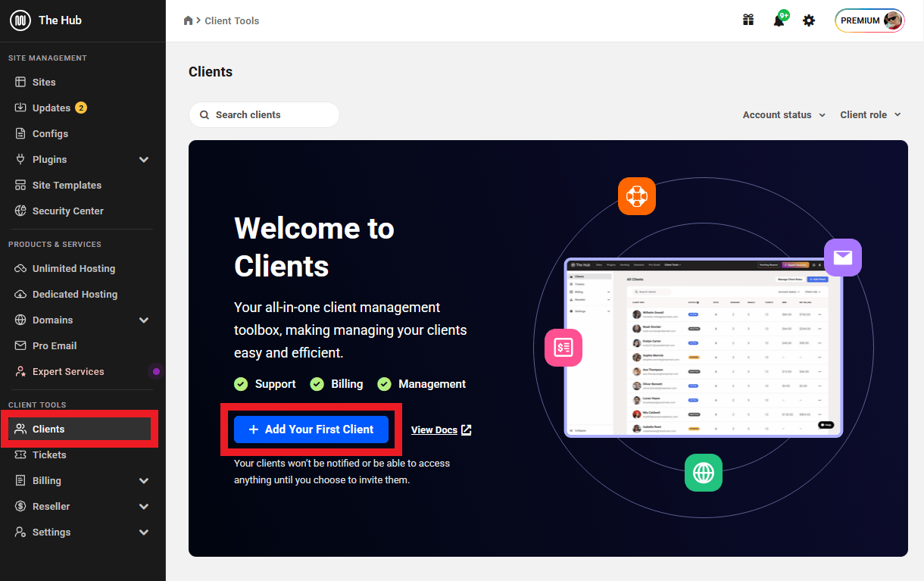Click The Hub logo icon
This screenshot has height=581, width=924.
[20, 20]
